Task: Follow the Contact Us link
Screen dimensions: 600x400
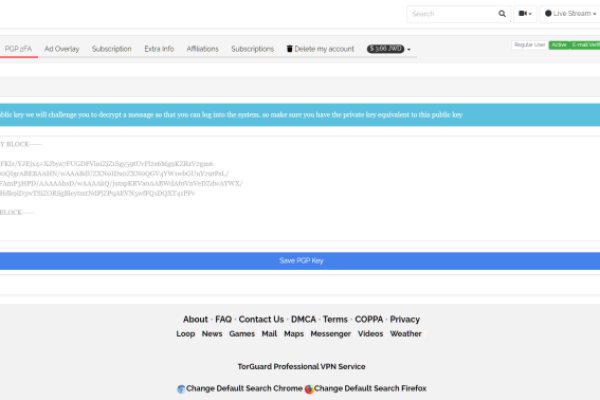Action: (261, 319)
